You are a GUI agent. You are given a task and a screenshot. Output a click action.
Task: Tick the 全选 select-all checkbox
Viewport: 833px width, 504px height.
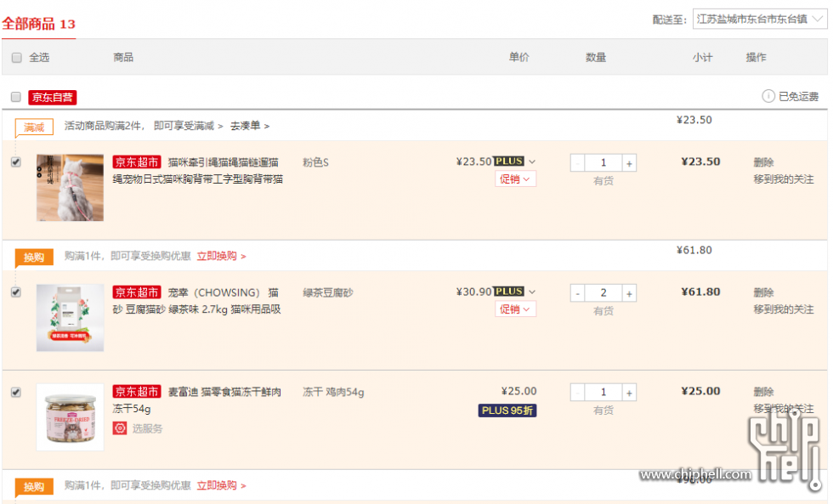[x=17, y=57]
